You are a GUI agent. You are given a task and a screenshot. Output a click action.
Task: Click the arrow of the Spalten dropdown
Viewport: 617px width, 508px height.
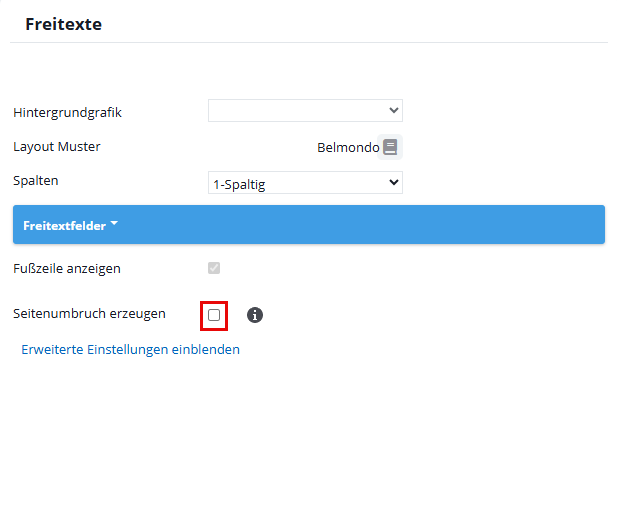pyautogui.click(x=393, y=182)
